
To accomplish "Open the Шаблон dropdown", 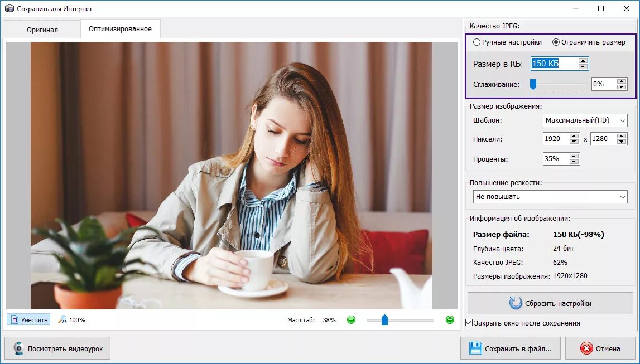I will (585, 120).
